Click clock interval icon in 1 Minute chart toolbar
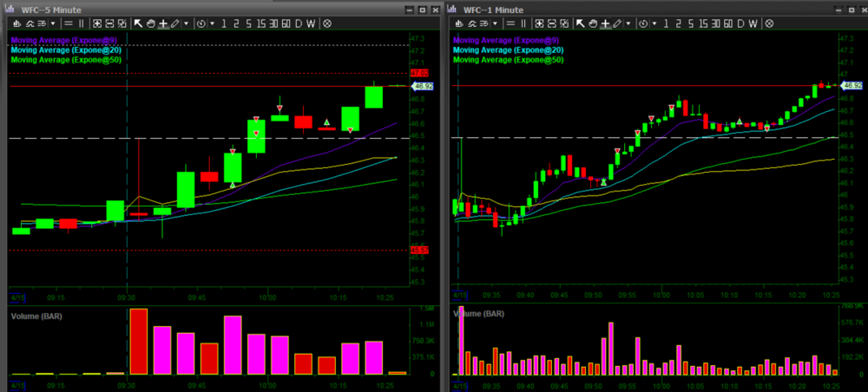This screenshot has width=868, height=392. 641,24
